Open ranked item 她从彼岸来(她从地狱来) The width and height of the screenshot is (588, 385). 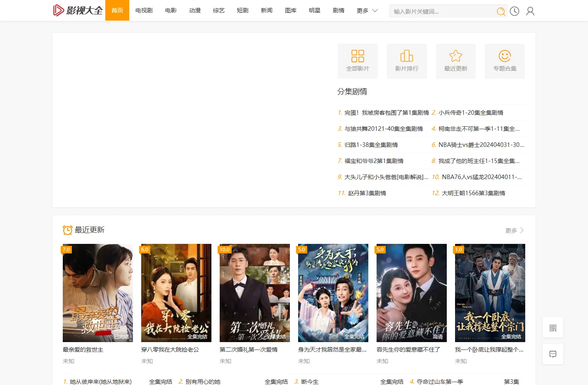click(x=101, y=381)
